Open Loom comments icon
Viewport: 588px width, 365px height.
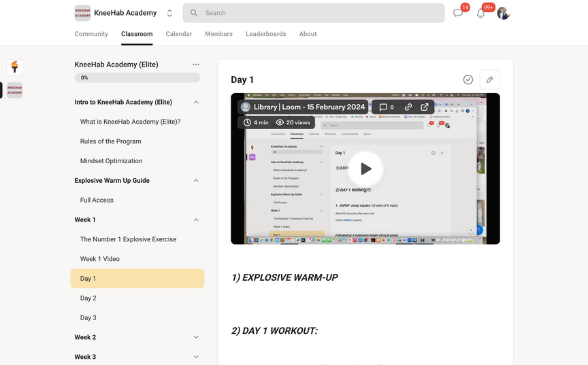coord(387,107)
